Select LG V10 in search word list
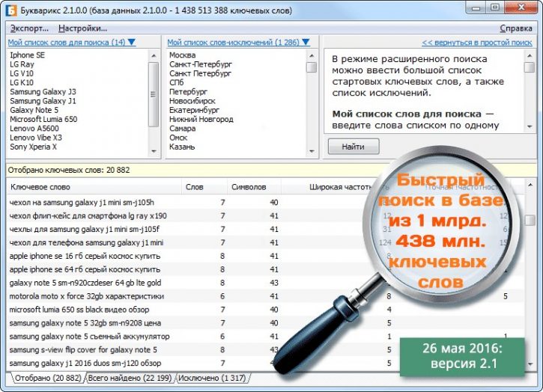This screenshot has width=543, height=392. 22,73
